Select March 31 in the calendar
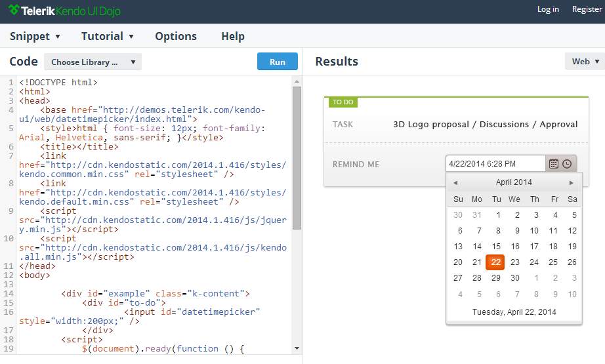 [x=477, y=215]
